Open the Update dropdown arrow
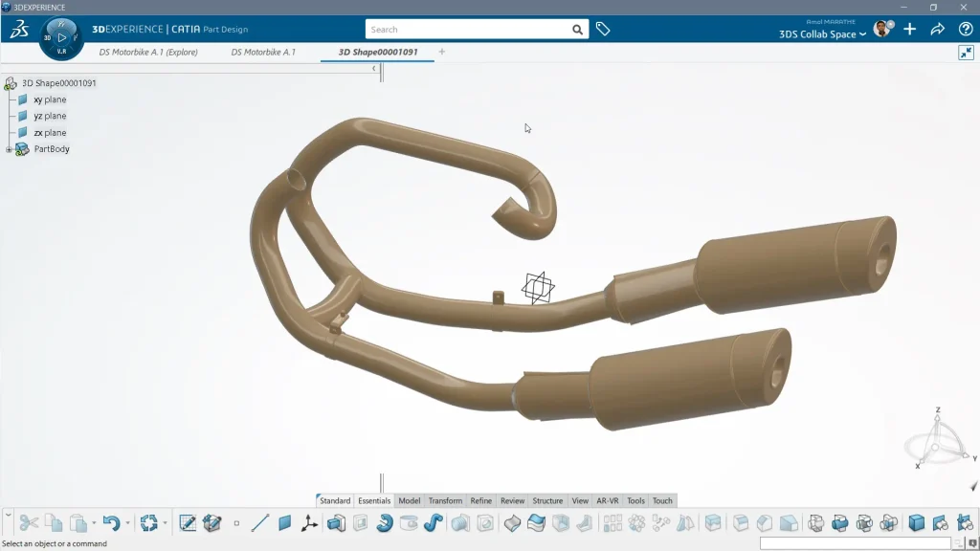 [x=164, y=523]
